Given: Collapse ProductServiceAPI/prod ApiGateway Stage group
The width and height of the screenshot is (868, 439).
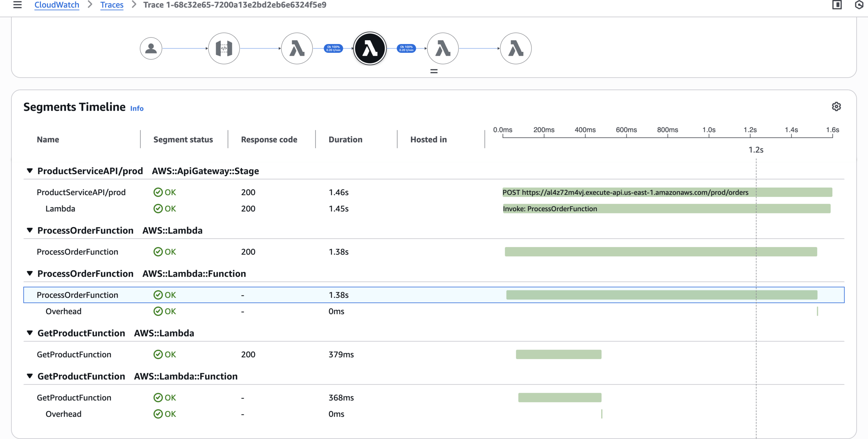Looking at the screenshot, I should [30, 171].
